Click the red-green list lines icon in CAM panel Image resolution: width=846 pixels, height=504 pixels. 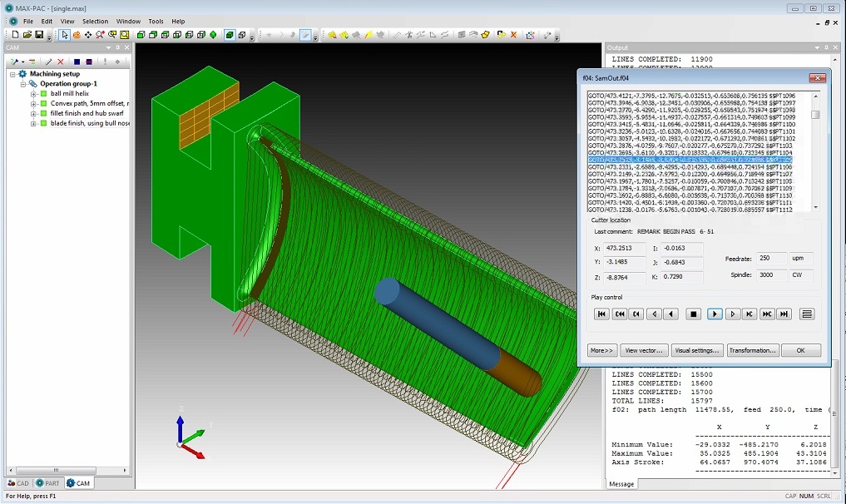pyautogui.click(x=32, y=62)
